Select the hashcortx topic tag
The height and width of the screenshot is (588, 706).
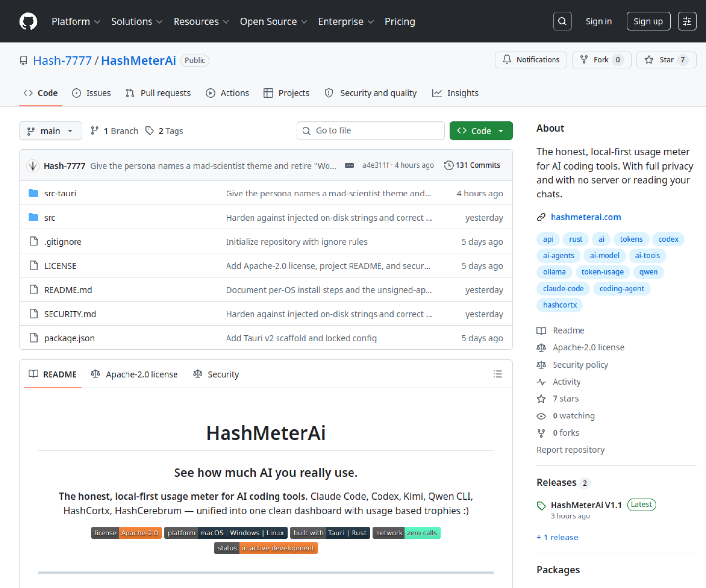pos(560,305)
